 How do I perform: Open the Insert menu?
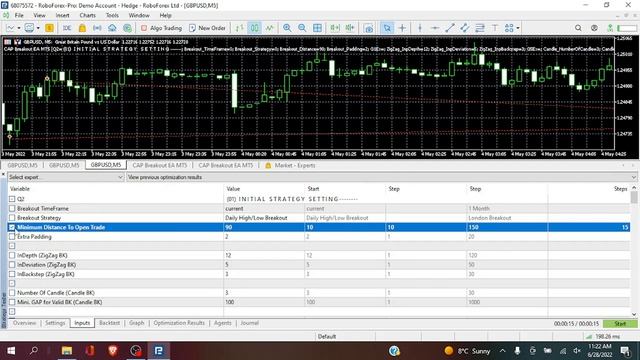click(x=62, y=16)
